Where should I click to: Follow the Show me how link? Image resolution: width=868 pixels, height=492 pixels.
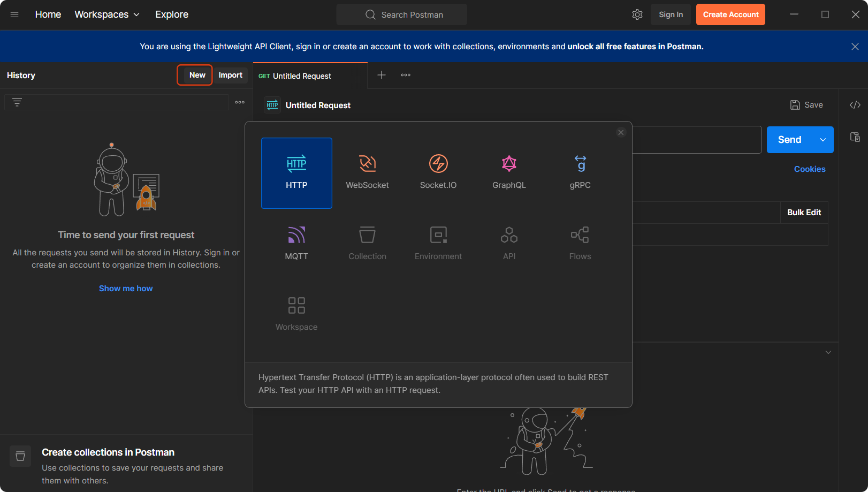pos(126,289)
